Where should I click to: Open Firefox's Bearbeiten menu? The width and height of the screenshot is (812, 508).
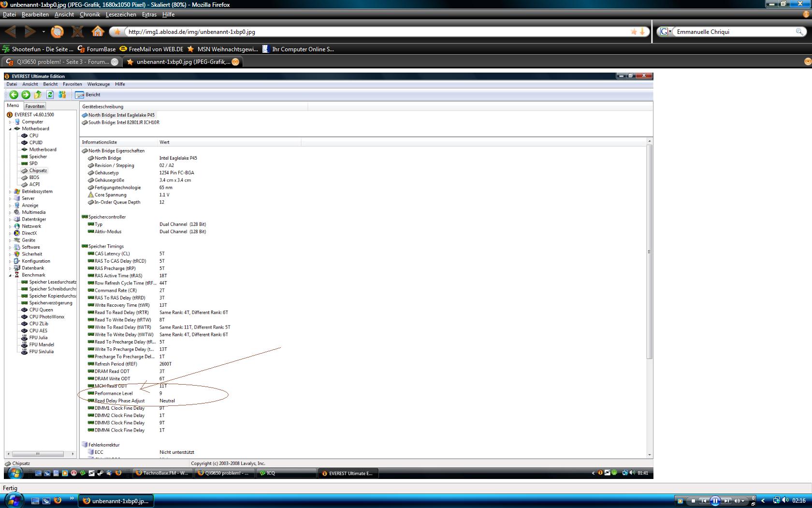pyautogui.click(x=35, y=15)
